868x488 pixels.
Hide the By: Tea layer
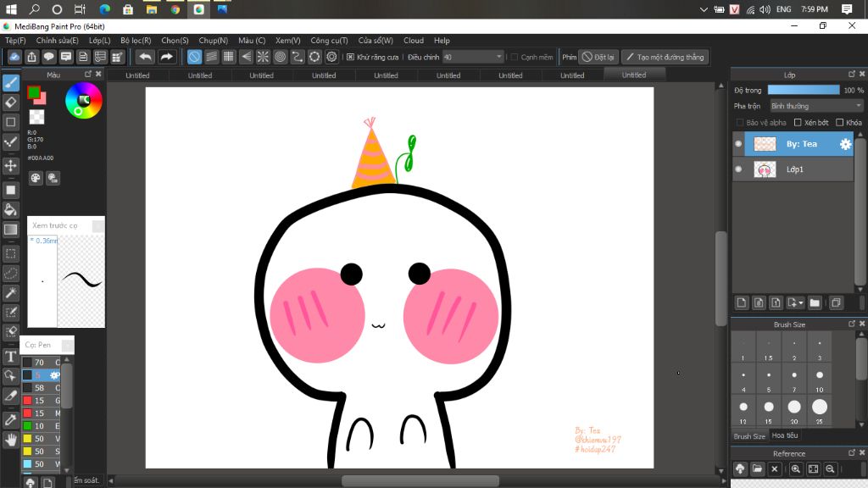coord(738,144)
